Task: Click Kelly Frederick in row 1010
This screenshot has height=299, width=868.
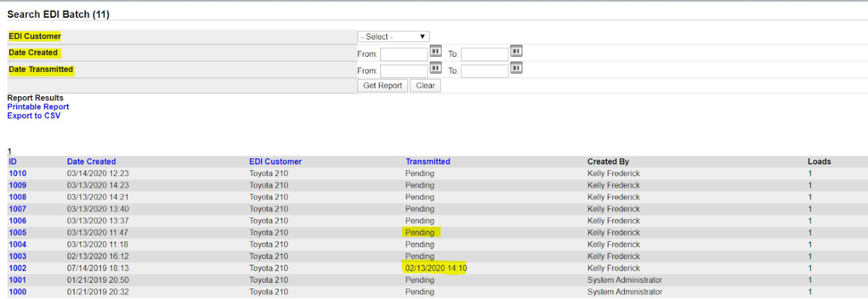Action: coord(613,173)
